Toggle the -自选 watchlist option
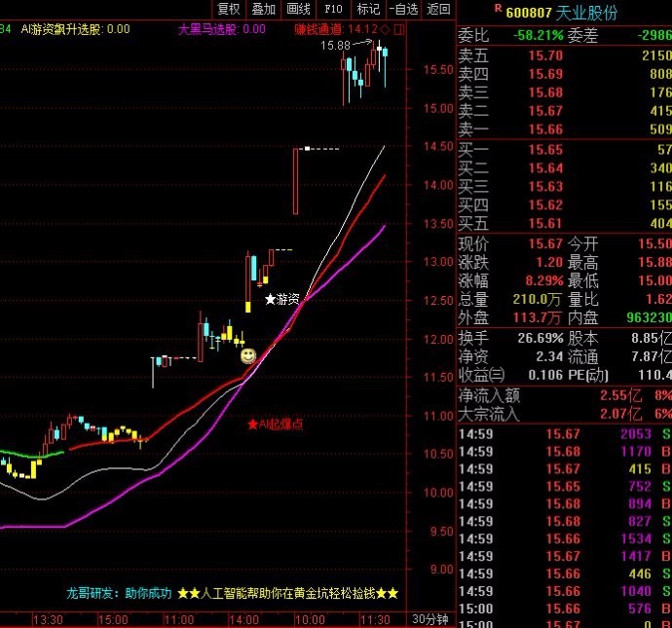 [x=403, y=9]
